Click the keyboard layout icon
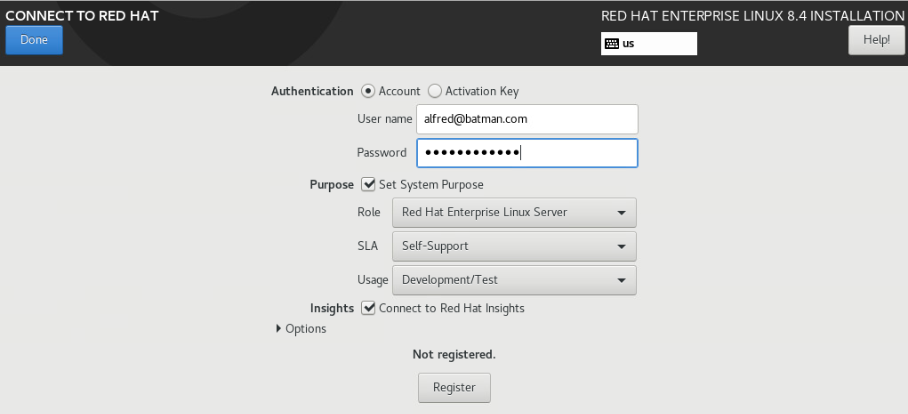The image size is (908, 414). 611,44
